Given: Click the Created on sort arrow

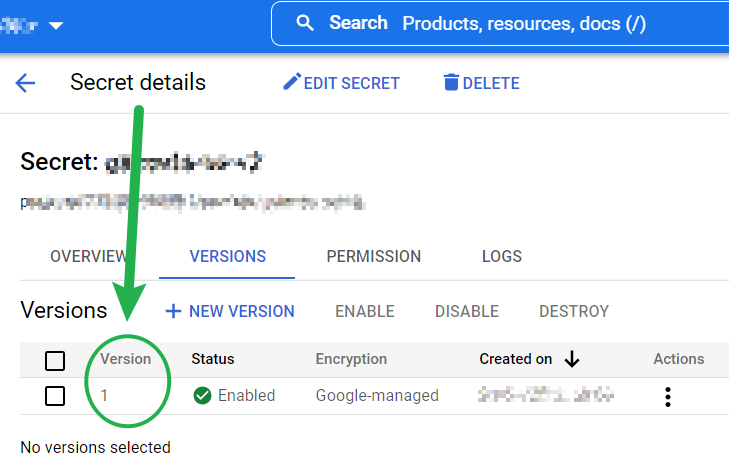Looking at the screenshot, I should click(572, 359).
